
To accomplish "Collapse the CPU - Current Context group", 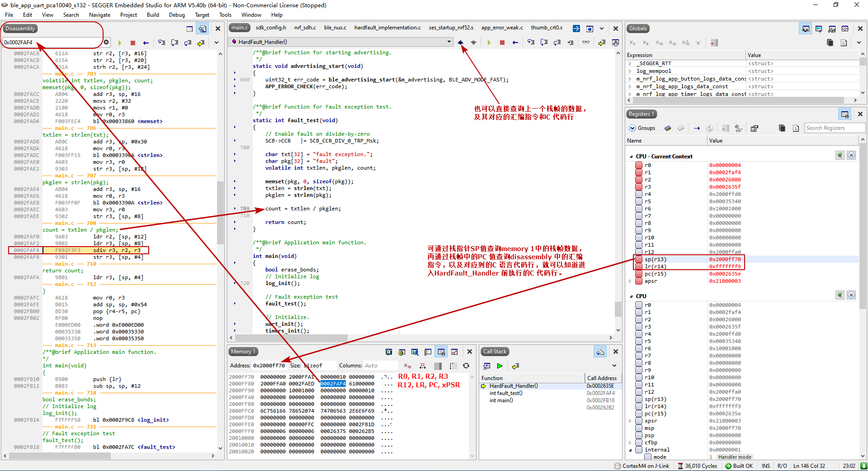I will click(x=630, y=156).
